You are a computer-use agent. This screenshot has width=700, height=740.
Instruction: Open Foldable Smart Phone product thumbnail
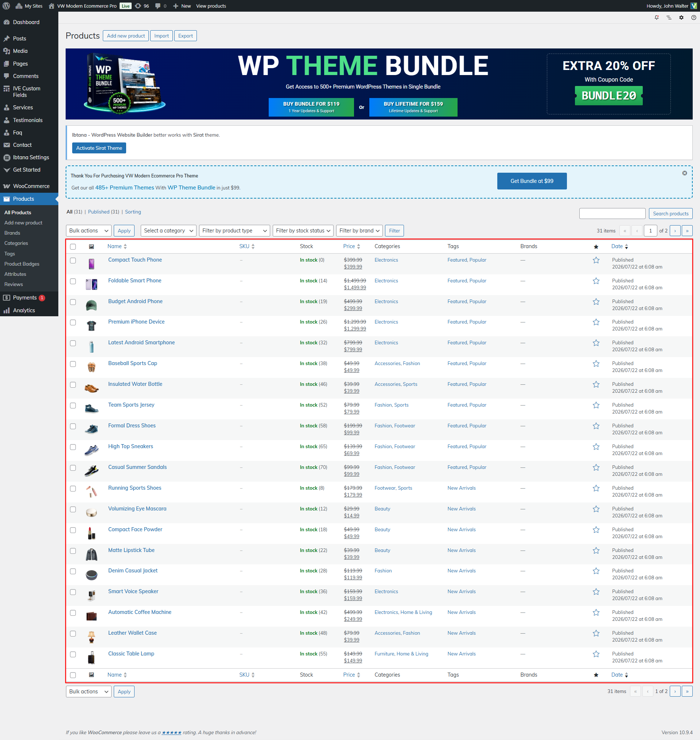pyautogui.click(x=92, y=285)
